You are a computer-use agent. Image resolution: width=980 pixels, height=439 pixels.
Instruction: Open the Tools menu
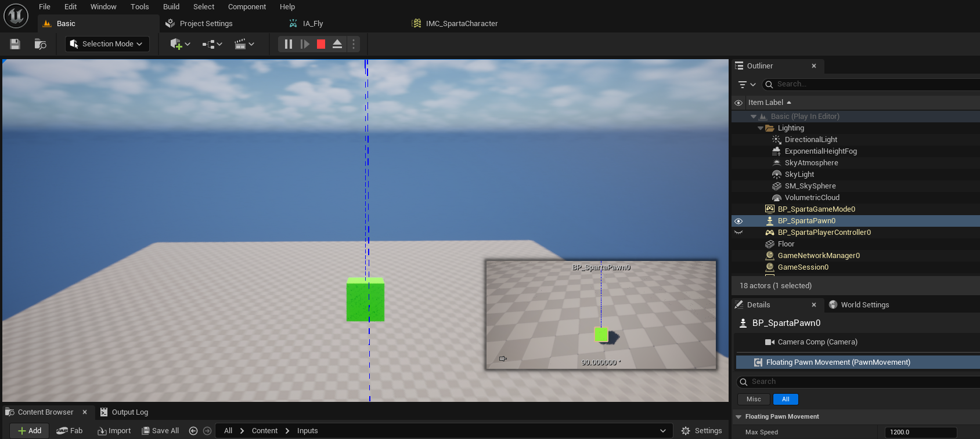click(139, 7)
